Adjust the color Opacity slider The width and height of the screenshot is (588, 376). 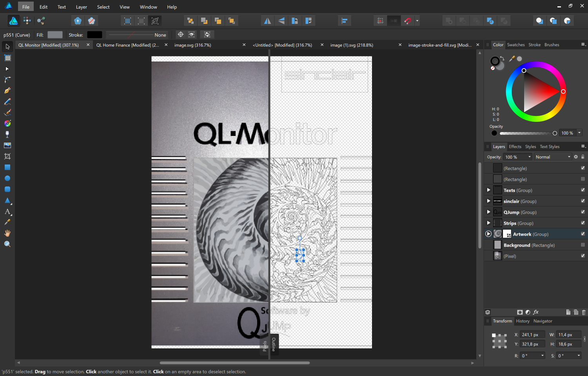527,133
